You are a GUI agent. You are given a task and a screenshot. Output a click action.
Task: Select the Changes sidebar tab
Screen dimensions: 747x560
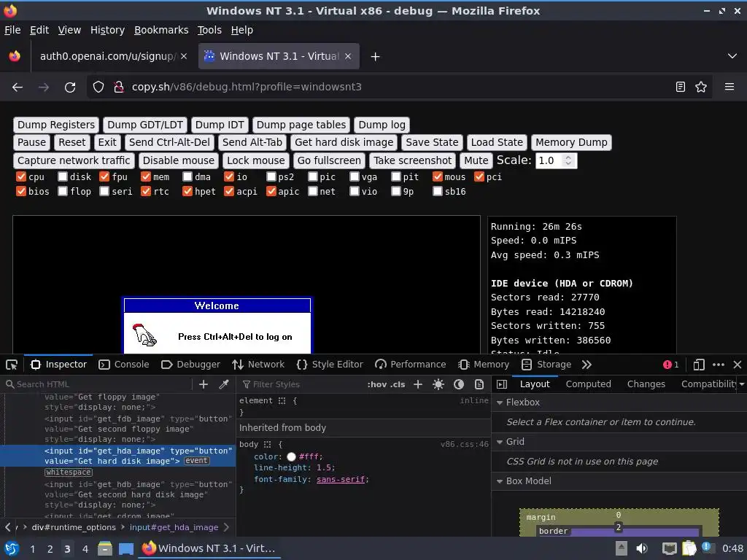(646, 384)
